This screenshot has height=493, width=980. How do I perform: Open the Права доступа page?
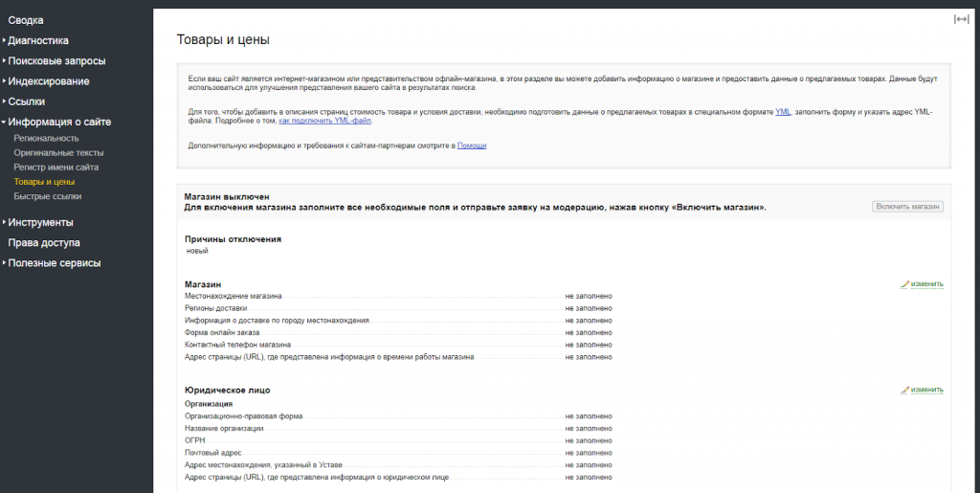click(44, 242)
